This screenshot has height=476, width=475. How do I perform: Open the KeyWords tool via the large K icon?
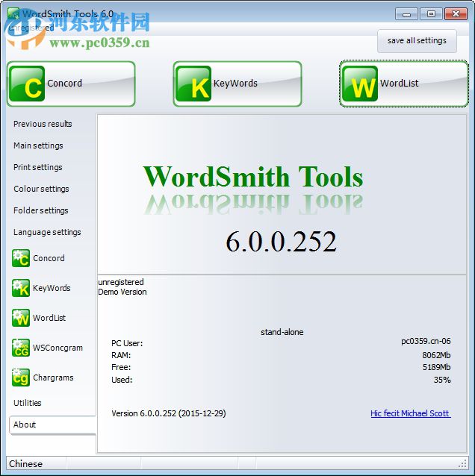click(x=237, y=84)
